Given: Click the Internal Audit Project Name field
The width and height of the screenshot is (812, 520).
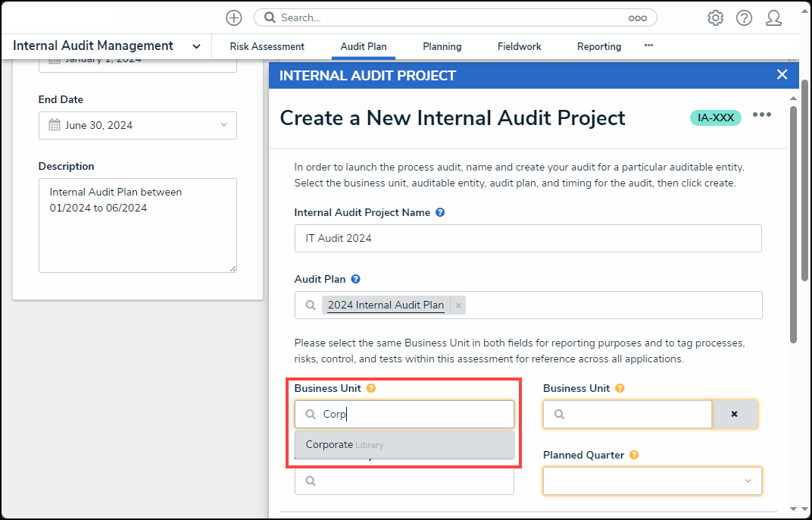Looking at the screenshot, I should [x=527, y=238].
